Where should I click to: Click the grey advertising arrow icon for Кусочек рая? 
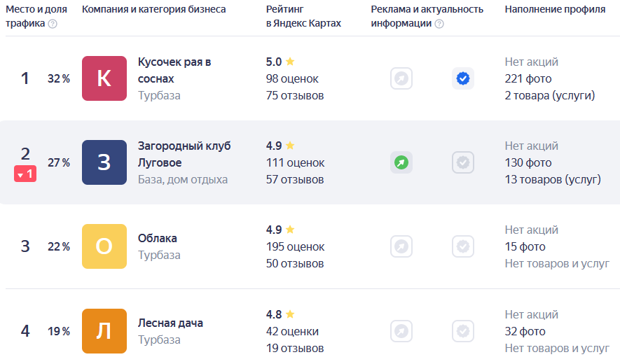401,78
